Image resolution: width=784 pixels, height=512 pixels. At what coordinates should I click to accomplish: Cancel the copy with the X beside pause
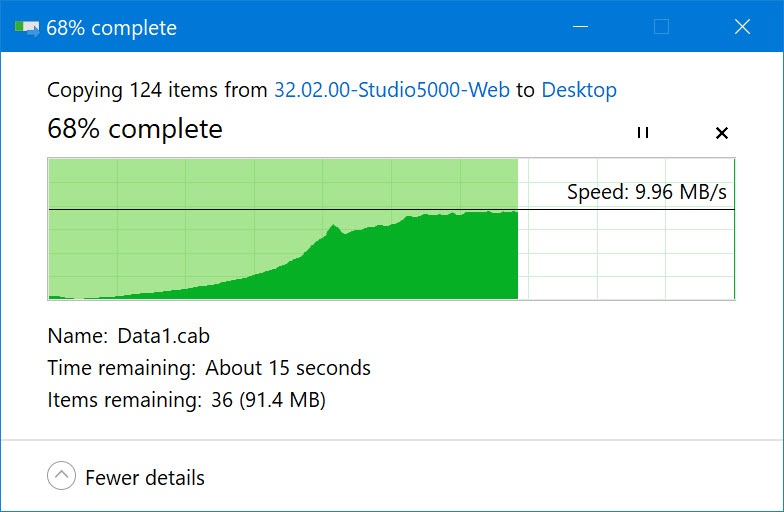pyautogui.click(x=722, y=133)
